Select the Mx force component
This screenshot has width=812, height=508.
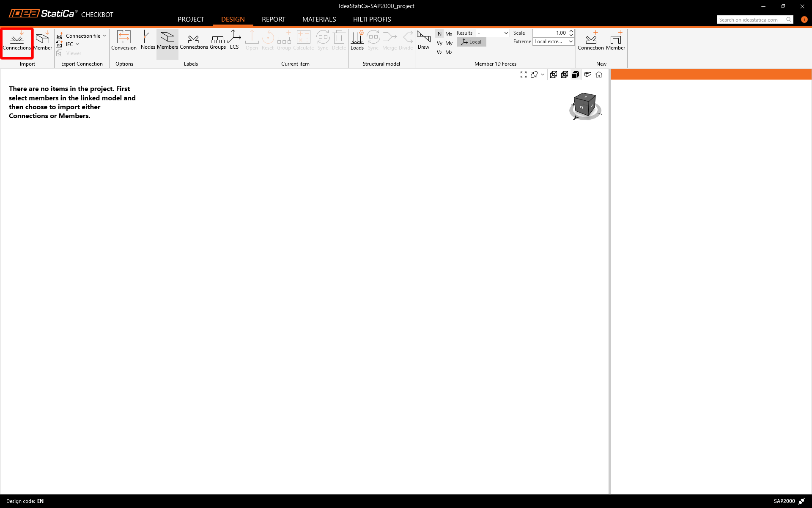[x=449, y=34]
